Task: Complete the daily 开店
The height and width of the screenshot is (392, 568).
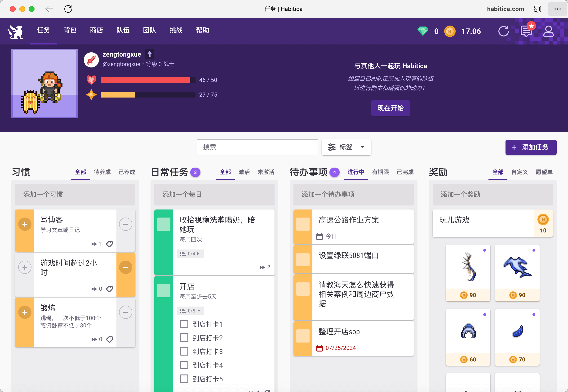Action: click(164, 290)
